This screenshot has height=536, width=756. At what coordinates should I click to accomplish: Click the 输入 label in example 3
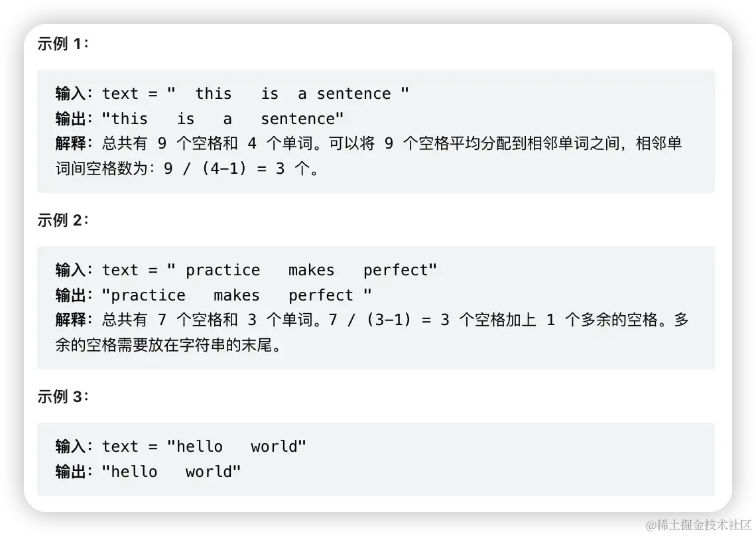tap(70, 446)
